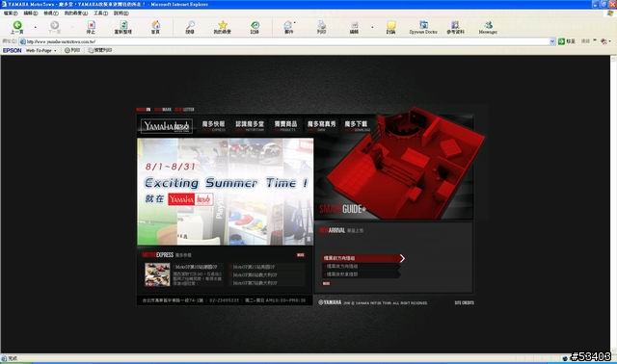
Task: Open the File (檔案) menu
Action: coord(11,13)
